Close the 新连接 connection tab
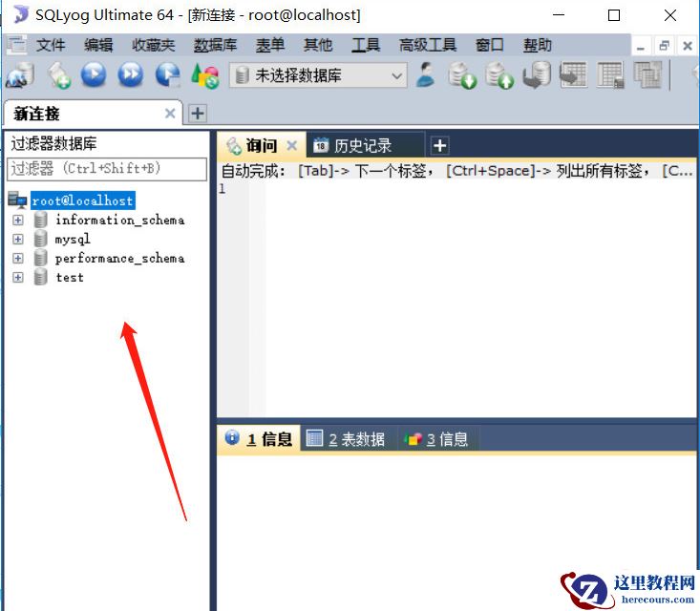Screen dimensions: 700x611 (x=170, y=114)
